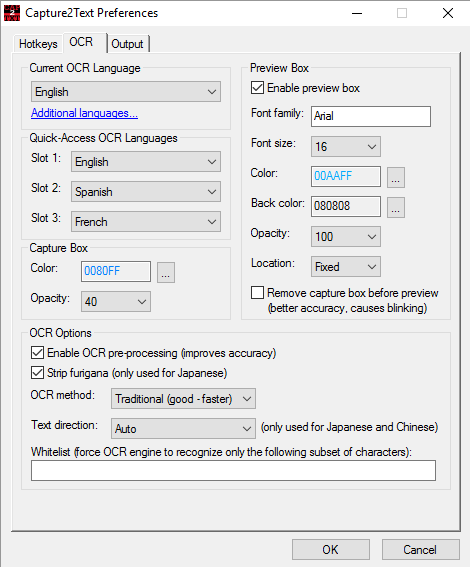Open color picker for Capture Box Color
Viewport: 470px width, 567px height.
[166, 272]
